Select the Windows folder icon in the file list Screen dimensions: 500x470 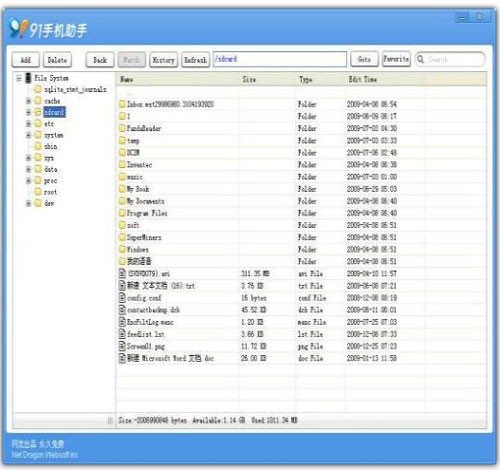point(122,249)
